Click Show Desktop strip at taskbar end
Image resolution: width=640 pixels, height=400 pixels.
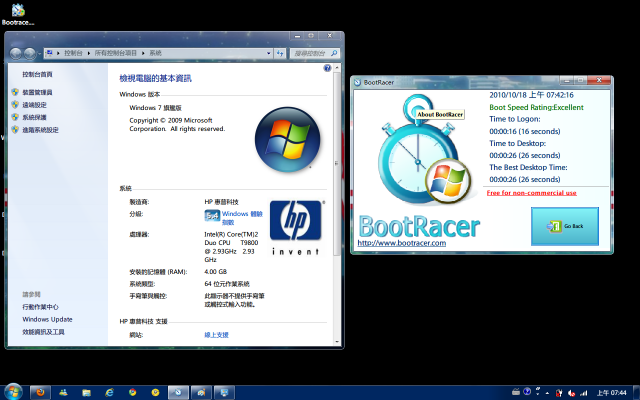[636, 393]
